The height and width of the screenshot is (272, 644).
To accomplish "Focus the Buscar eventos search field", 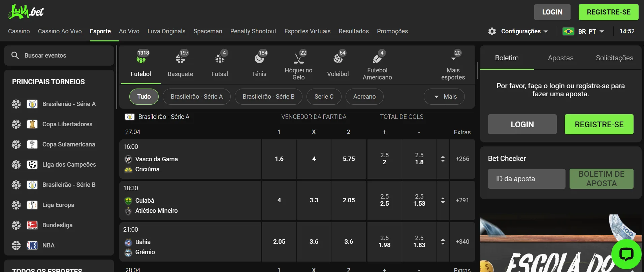I will click(59, 56).
